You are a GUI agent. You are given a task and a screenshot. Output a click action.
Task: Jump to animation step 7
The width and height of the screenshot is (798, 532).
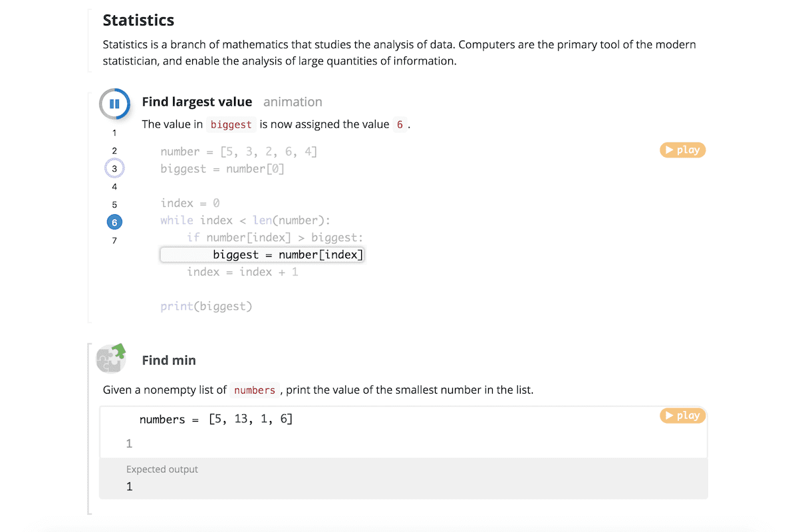[114, 241]
